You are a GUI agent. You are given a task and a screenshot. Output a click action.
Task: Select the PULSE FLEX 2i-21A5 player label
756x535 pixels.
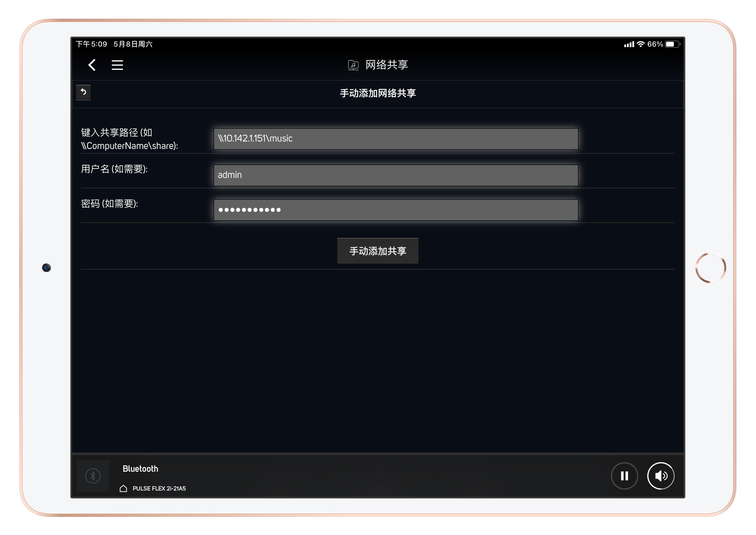(159, 488)
